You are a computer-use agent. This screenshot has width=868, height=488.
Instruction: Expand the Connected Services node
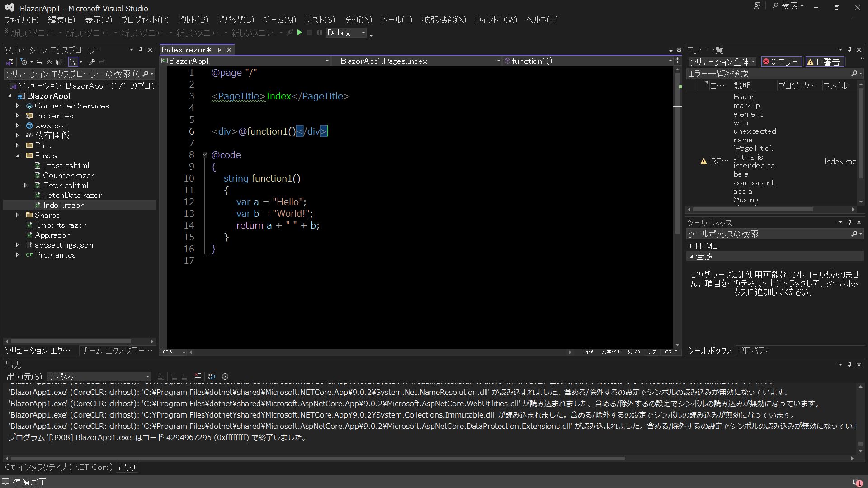click(x=18, y=106)
